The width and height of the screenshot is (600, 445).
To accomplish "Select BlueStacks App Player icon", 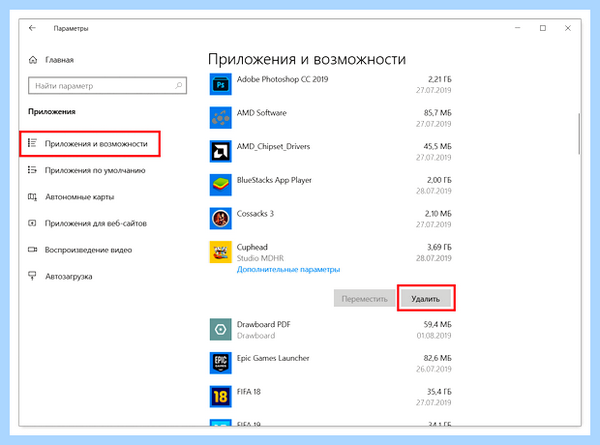I will (220, 185).
